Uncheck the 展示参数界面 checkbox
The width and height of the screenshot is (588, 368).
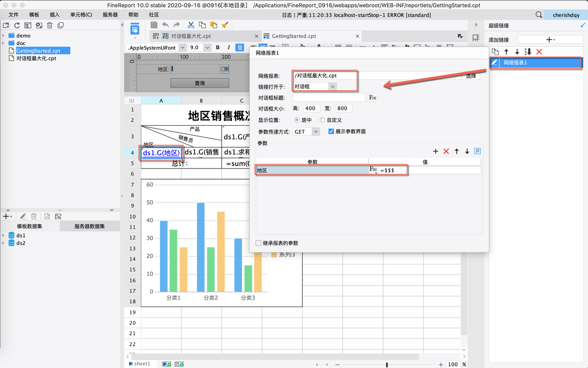(331, 131)
